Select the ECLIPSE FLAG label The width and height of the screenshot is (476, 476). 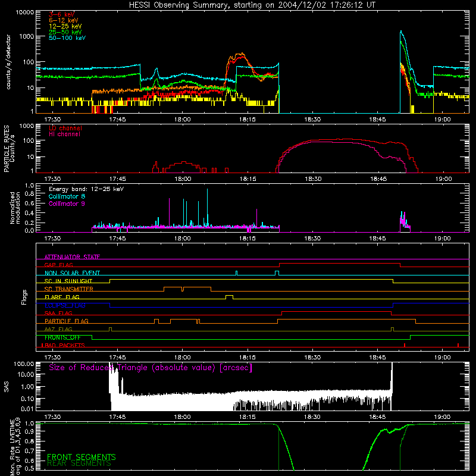[65, 305]
